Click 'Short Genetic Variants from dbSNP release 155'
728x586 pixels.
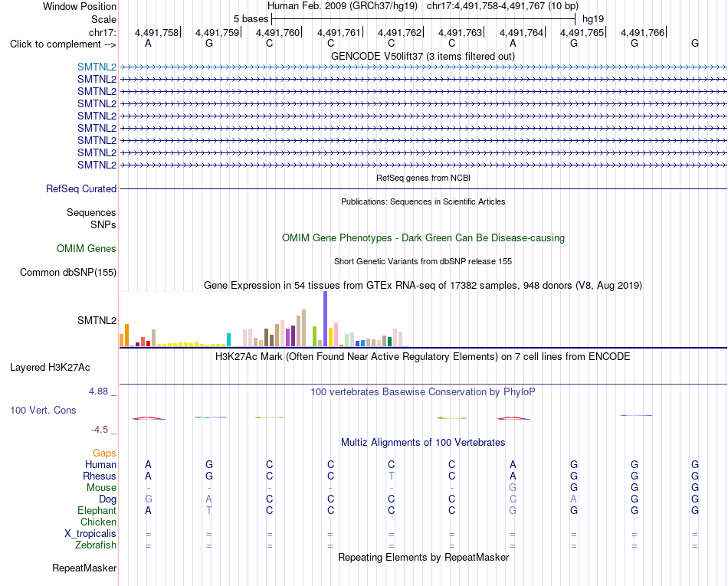423,261
